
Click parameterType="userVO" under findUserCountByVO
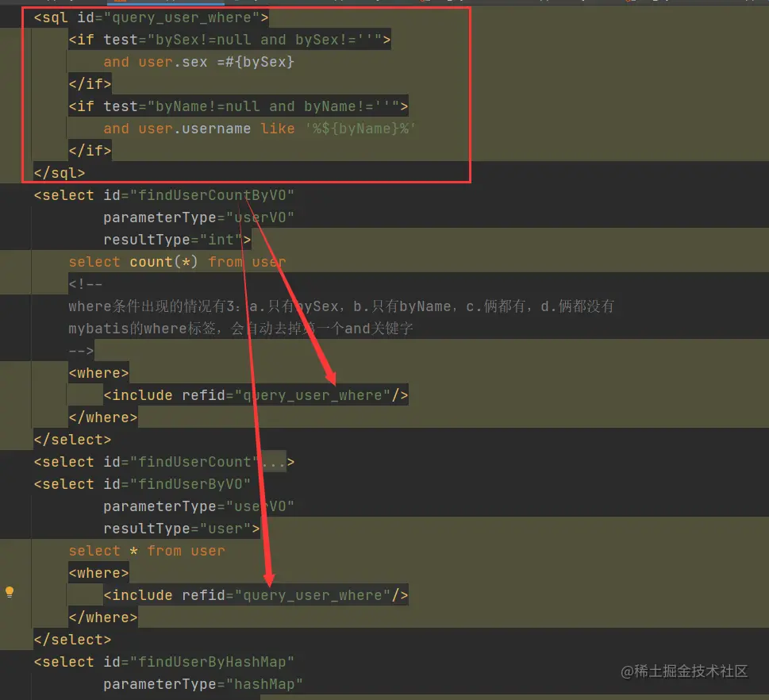[198, 217]
